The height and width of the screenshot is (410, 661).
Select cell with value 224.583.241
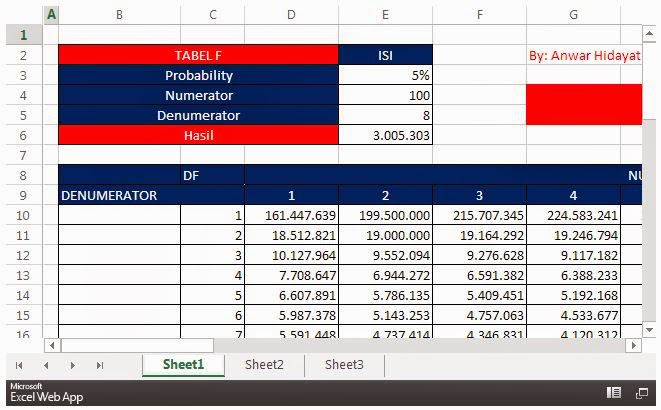(573, 215)
